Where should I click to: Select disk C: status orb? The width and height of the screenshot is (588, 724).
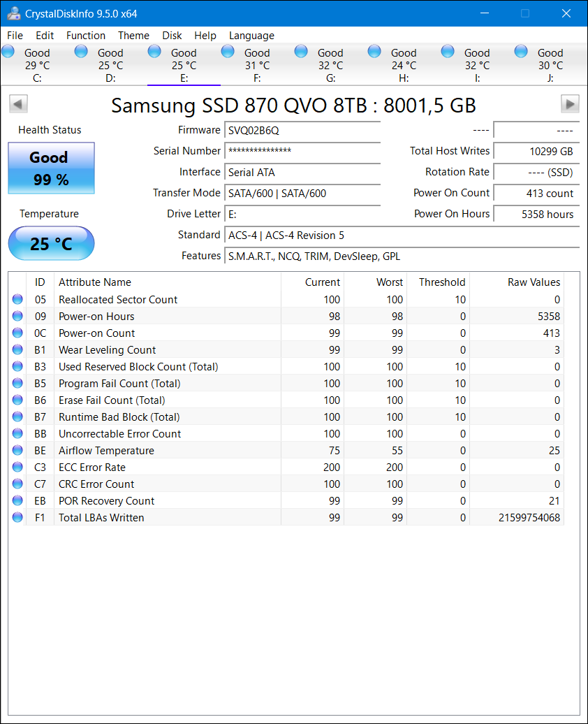(8, 51)
